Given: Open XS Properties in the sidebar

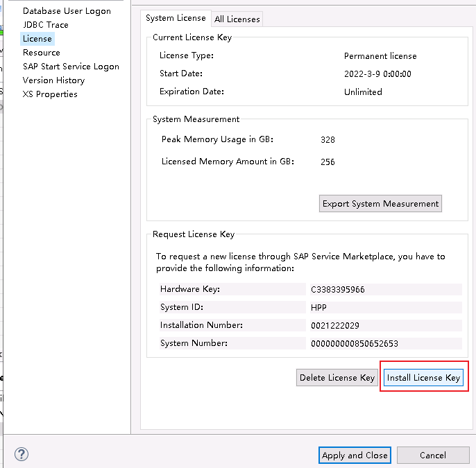Looking at the screenshot, I should point(50,94).
